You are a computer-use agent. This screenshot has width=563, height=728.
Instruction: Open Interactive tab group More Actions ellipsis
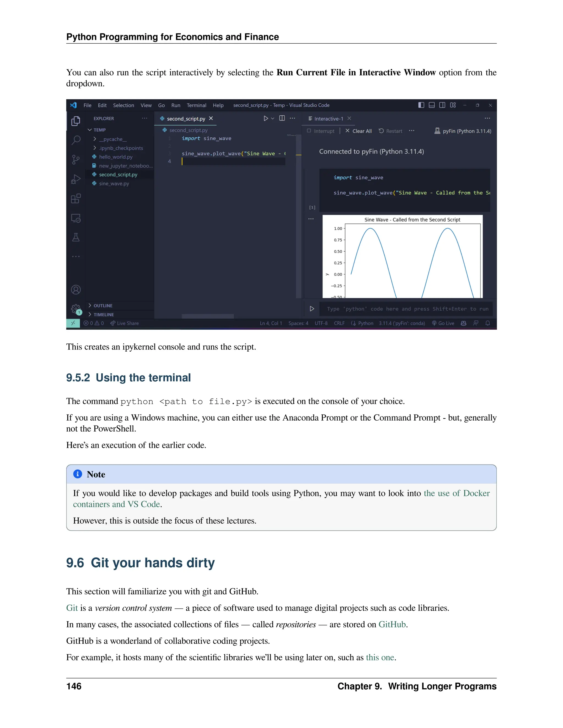click(487, 118)
